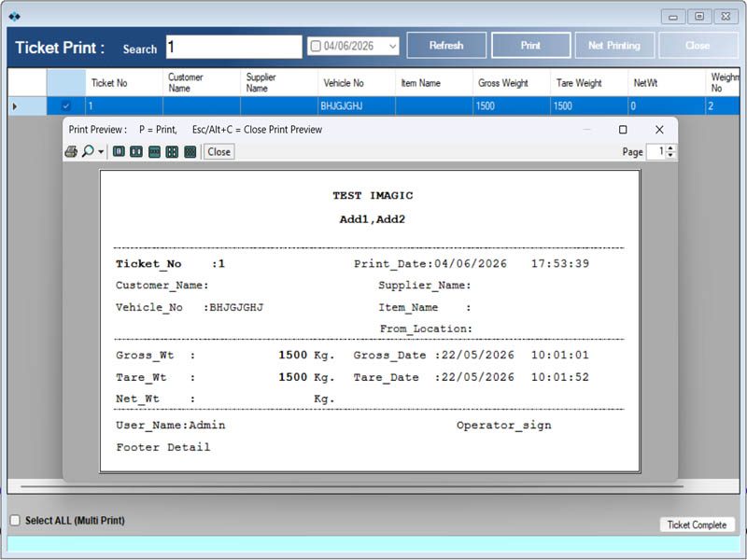Click Close button in preview toolbar
747x560 pixels.
[x=219, y=152]
